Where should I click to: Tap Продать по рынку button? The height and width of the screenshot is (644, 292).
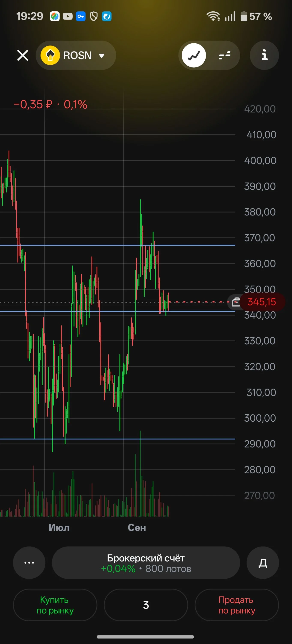pyautogui.click(x=237, y=605)
